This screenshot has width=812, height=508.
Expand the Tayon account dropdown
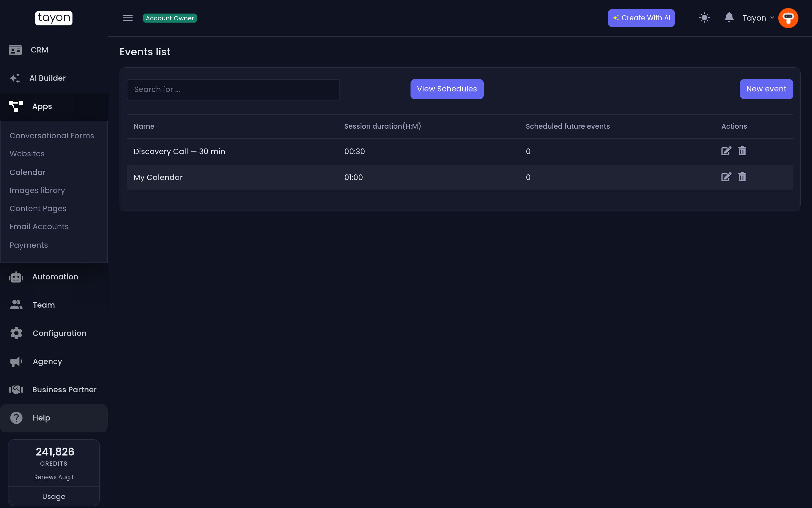758,18
